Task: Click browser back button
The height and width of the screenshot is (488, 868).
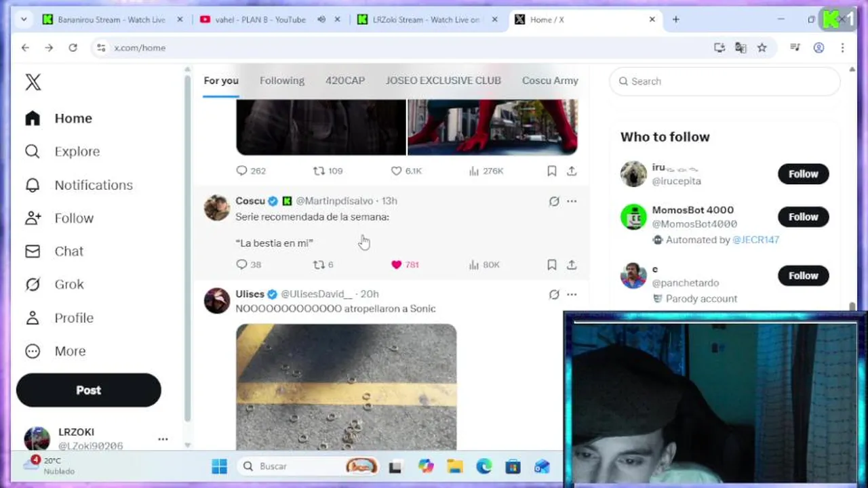Action: point(25,47)
